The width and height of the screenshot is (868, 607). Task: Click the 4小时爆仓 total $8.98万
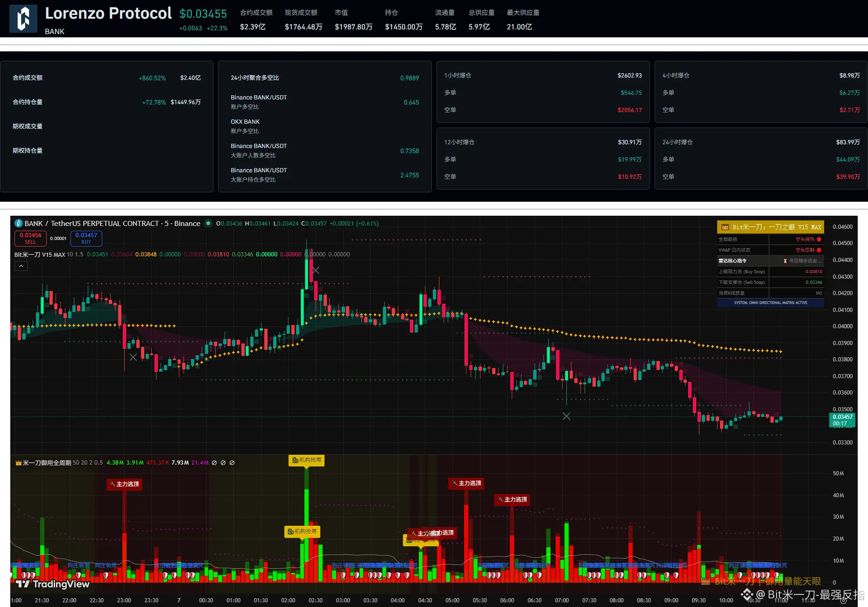tap(849, 76)
